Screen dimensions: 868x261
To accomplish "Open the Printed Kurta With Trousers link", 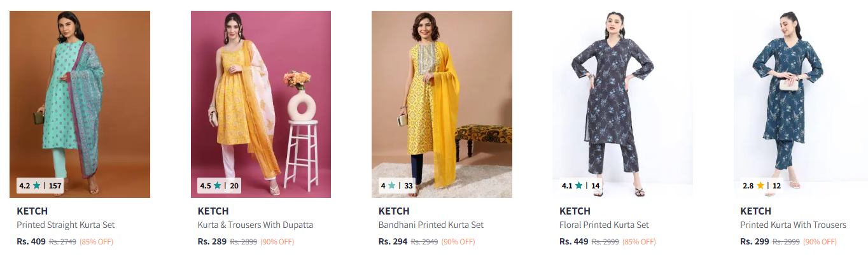I will [793, 225].
